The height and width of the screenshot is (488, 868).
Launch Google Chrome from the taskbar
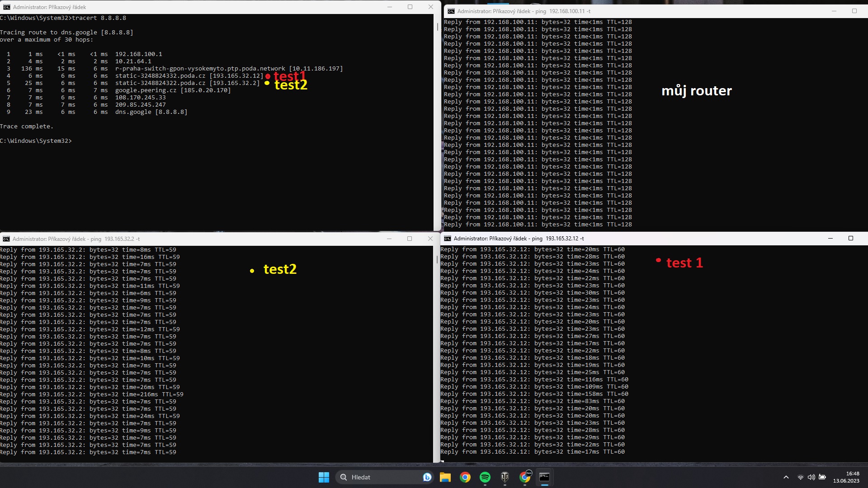pos(465,477)
